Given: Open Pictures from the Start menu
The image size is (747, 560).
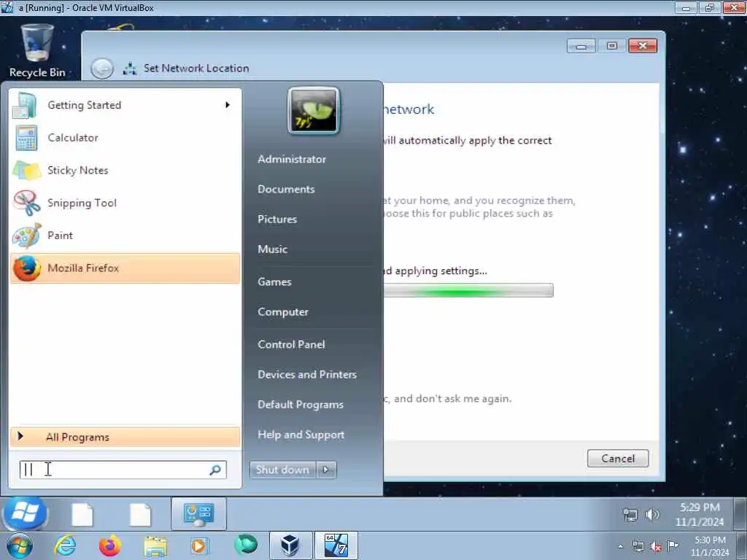Looking at the screenshot, I should tap(277, 219).
